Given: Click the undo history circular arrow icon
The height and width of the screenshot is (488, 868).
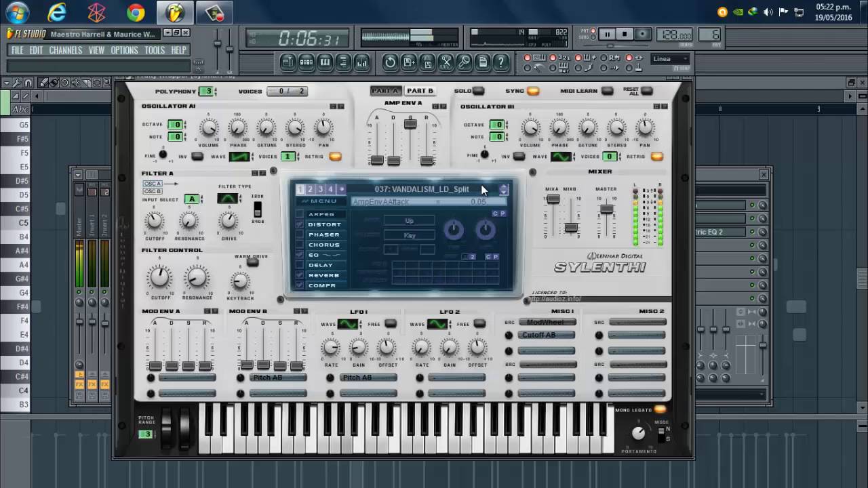Looking at the screenshot, I should pos(391,62).
